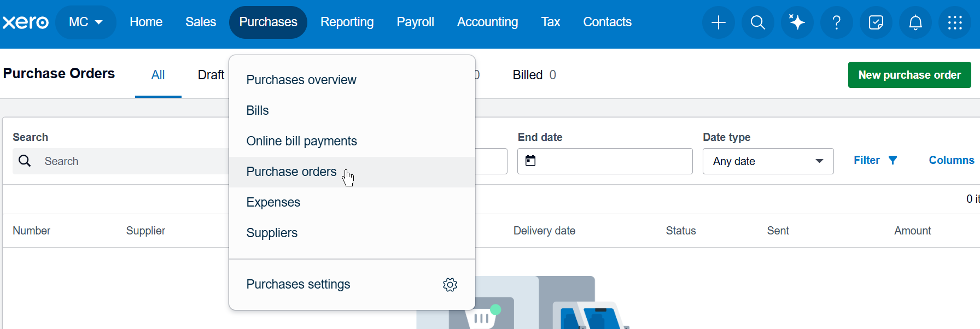Click the New purchase order button
Image resolution: width=980 pixels, height=329 pixels.
[x=909, y=75]
